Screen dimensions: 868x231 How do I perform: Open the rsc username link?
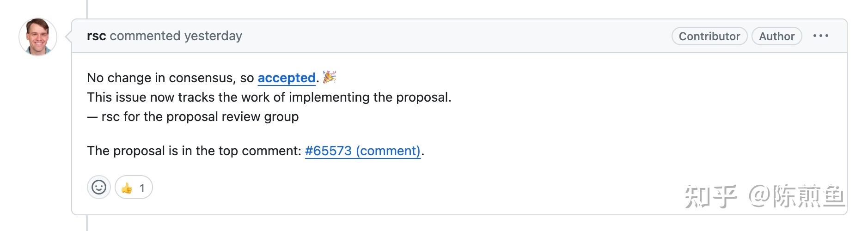point(96,36)
